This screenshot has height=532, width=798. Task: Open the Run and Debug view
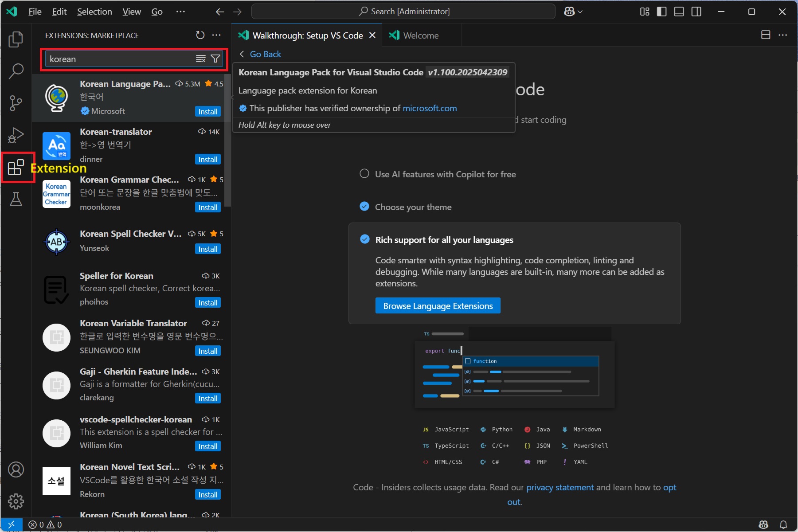[16, 135]
